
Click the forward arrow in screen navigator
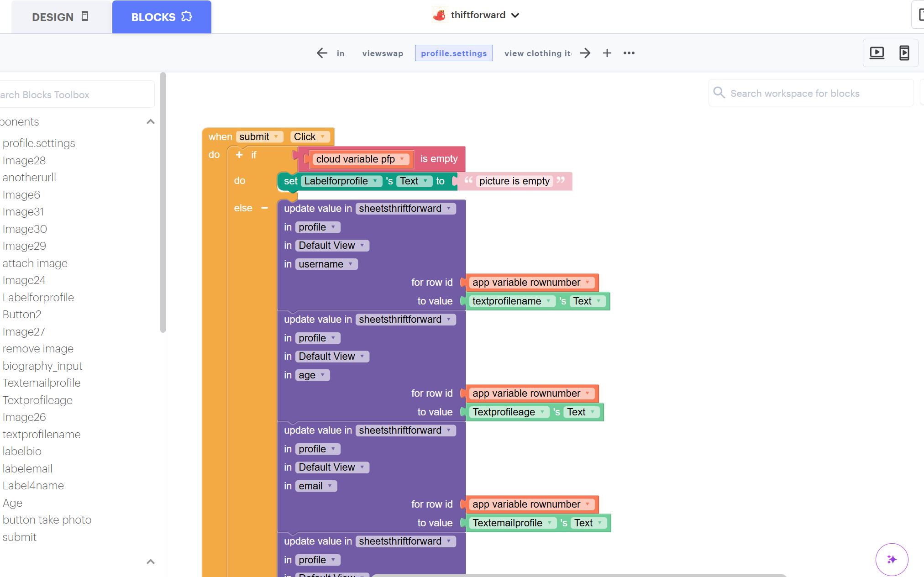585,53
